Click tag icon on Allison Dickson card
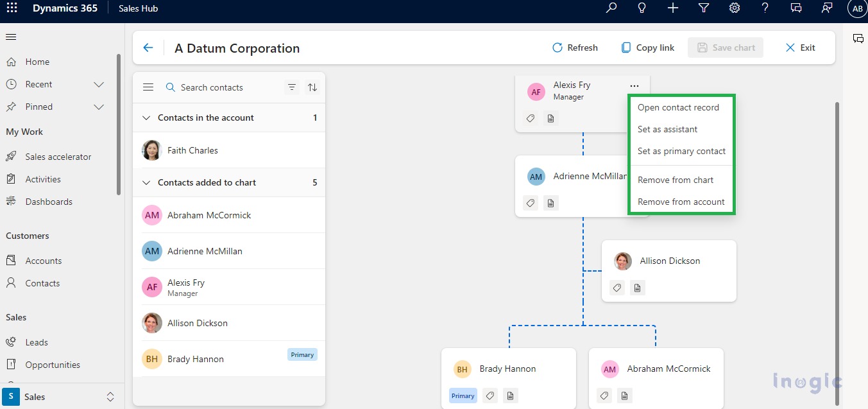This screenshot has height=409, width=868. pyautogui.click(x=617, y=288)
